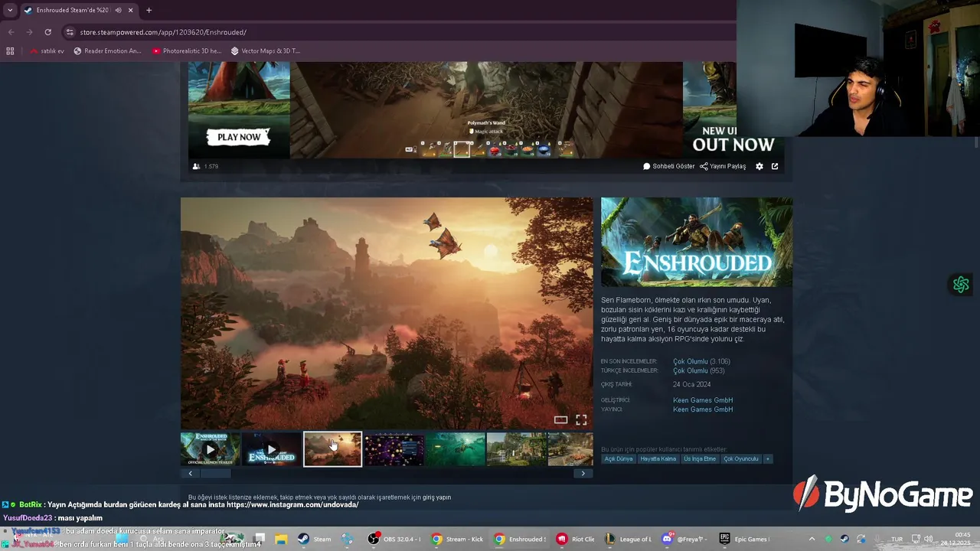This screenshot has height=551, width=980.
Task: Toggle theater mode on the media viewer
Action: click(560, 419)
